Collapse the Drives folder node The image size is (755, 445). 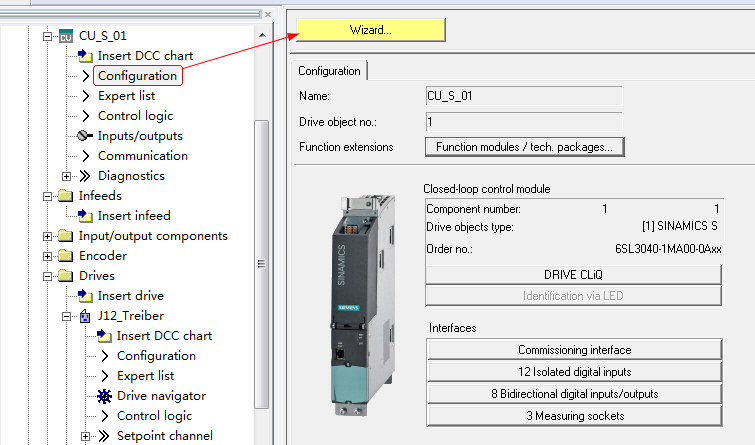click(47, 276)
